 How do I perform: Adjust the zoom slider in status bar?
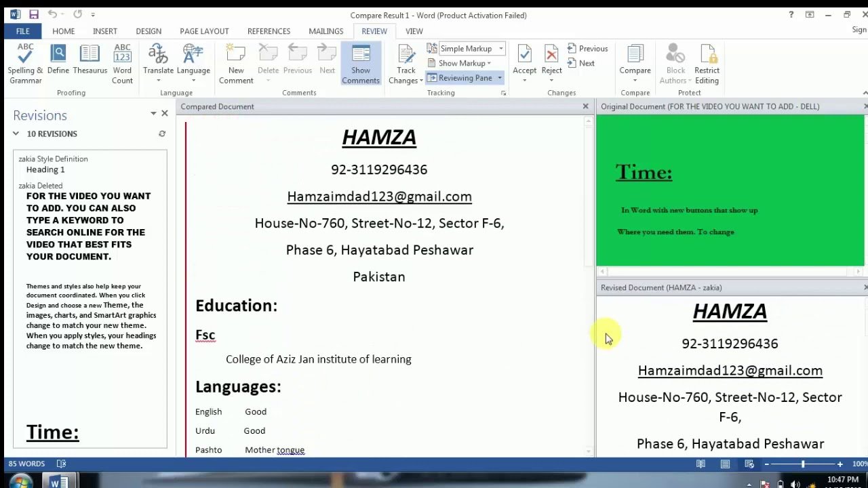803,464
